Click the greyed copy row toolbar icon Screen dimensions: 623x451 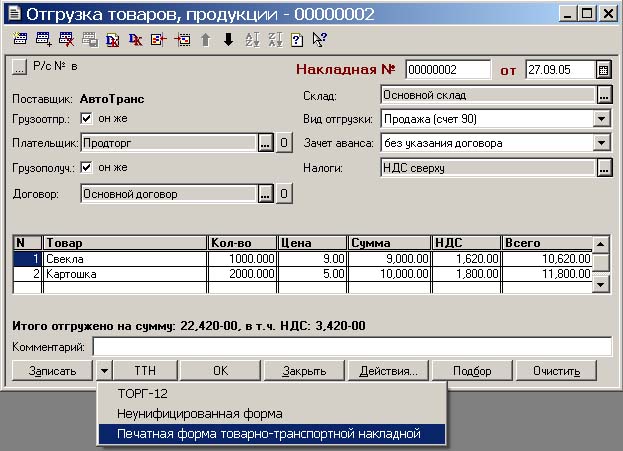pyautogui.click(x=90, y=40)
